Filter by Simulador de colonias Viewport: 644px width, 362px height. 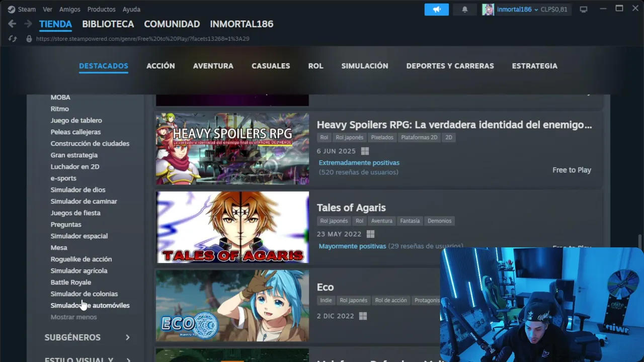(x=84, y=294)
